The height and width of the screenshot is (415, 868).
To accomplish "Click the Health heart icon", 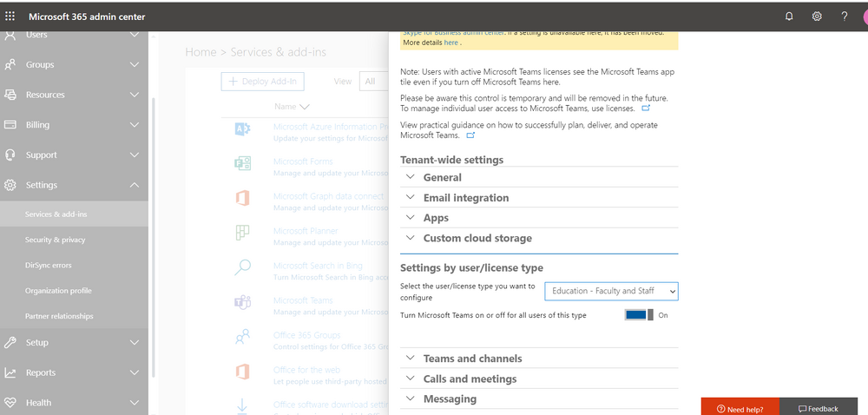I will 10,403.
